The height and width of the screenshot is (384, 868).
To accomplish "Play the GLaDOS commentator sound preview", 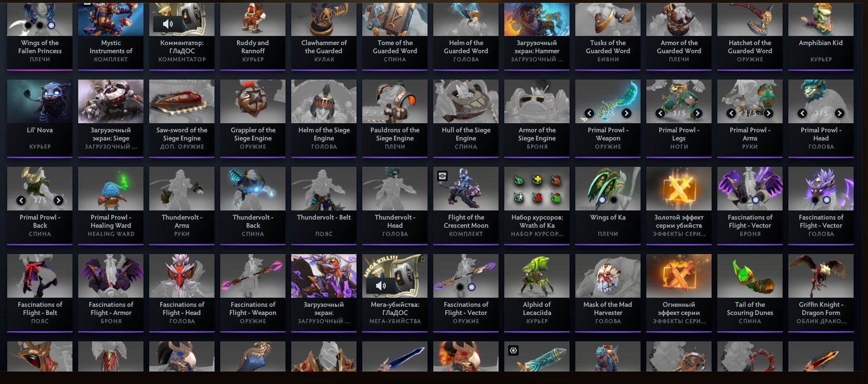I will click(x=167, y=24).
